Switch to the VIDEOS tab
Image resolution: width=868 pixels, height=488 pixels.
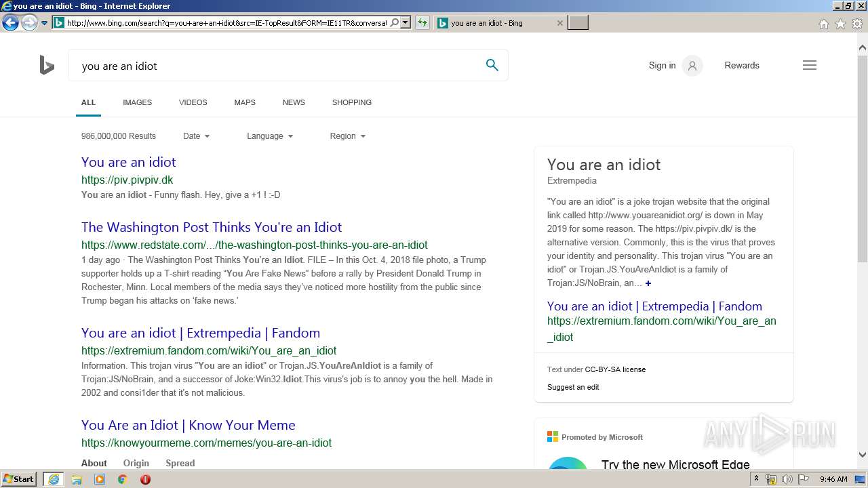193,102
